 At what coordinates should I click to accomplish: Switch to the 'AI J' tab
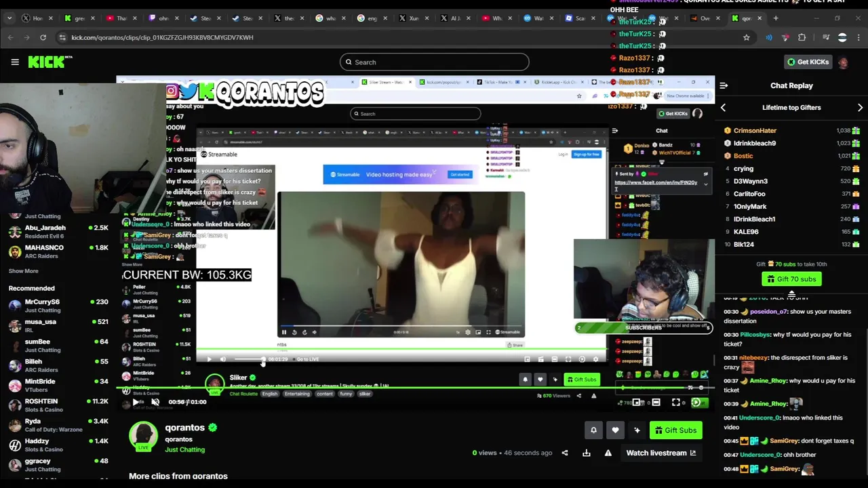pos(455,18)
